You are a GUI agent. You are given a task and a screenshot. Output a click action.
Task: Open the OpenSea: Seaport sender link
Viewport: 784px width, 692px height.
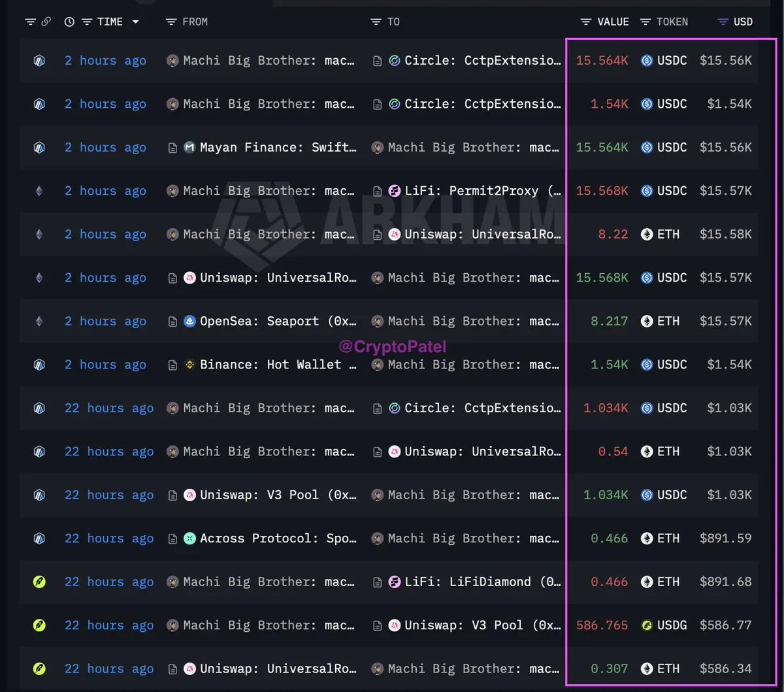[278, 321]
